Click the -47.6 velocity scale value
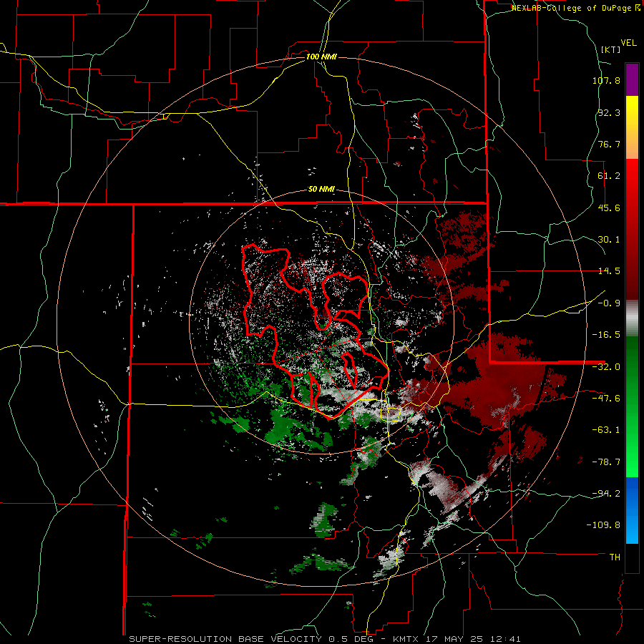This screenshot has width=644, height=644. 606,399
